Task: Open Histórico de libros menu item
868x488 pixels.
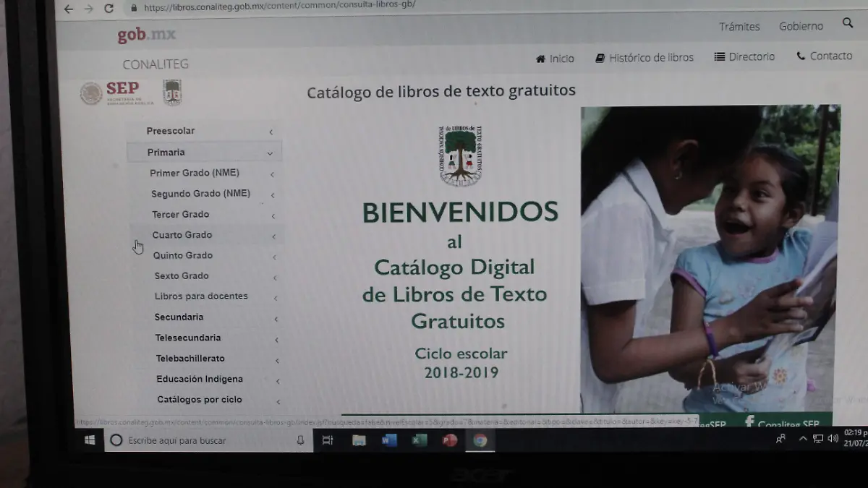Action: click(644, 58)
